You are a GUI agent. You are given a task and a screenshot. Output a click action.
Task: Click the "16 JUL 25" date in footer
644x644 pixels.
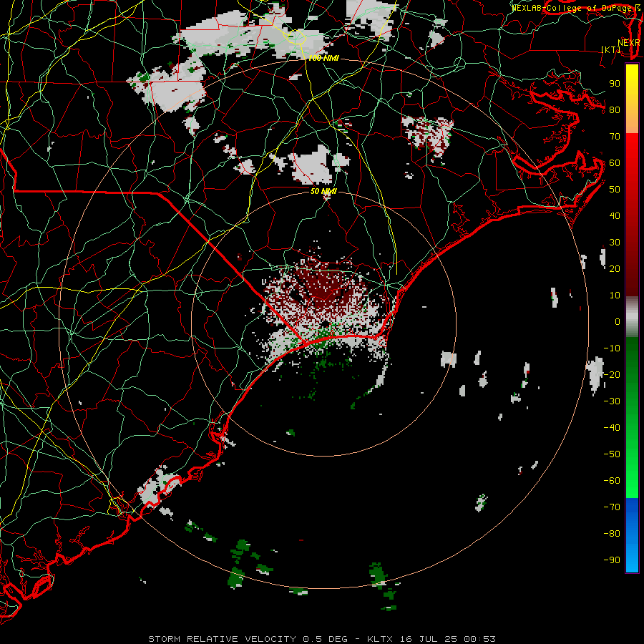pos(428,639)
